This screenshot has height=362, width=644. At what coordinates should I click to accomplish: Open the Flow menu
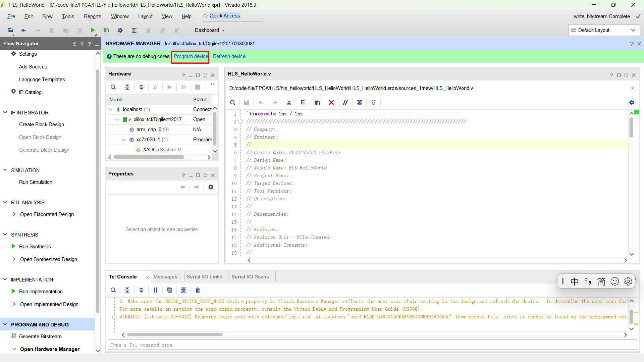tap(47, 16)
